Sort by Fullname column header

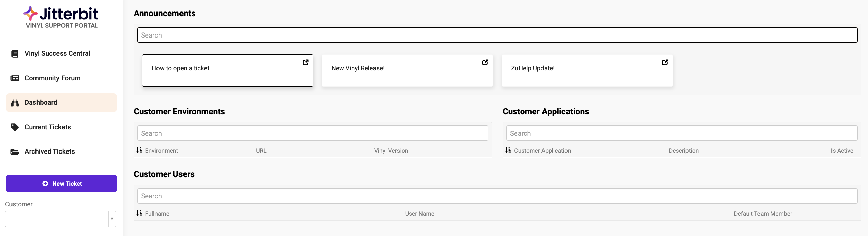point(157,214)
